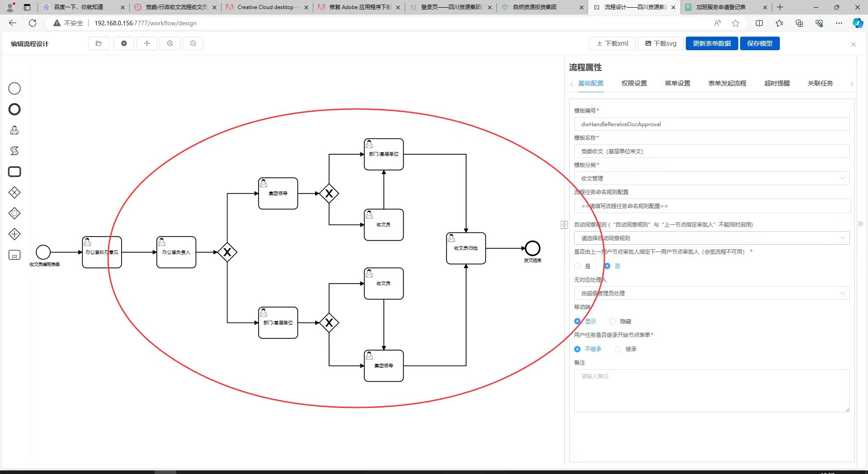Switch to the 权限设置 tab
Screen dimensions: 868x474
point(634,83)
